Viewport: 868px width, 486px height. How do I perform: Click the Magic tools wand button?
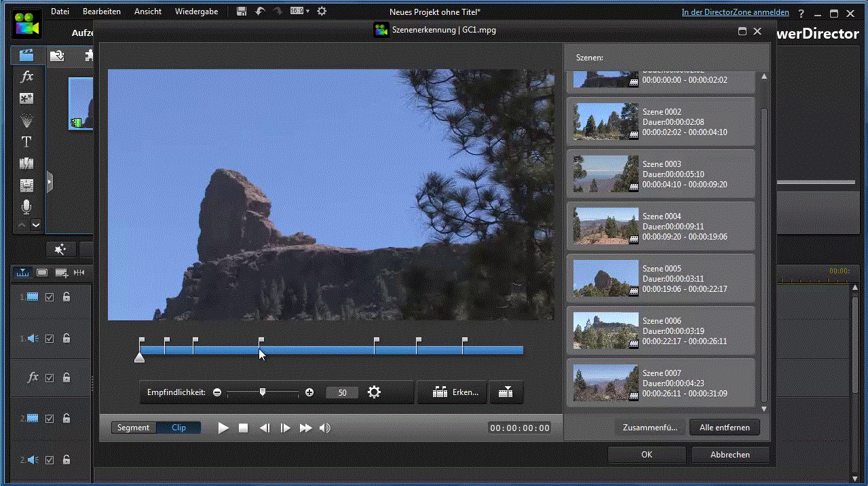(x=60, y=250)
